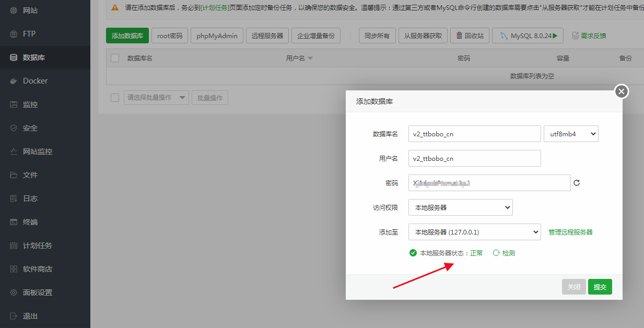This screenshot has height=328, width=644.
Task: Click the green status check icon
Action: [413, 253]
